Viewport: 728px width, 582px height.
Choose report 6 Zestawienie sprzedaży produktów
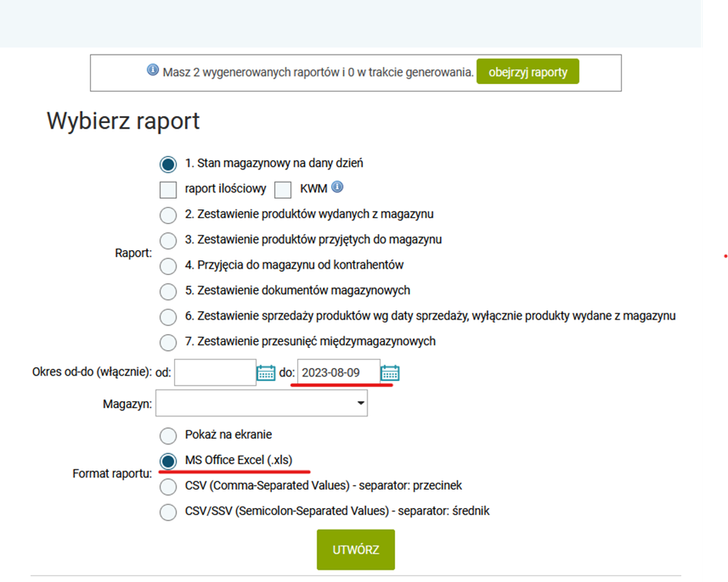[168, 317]
